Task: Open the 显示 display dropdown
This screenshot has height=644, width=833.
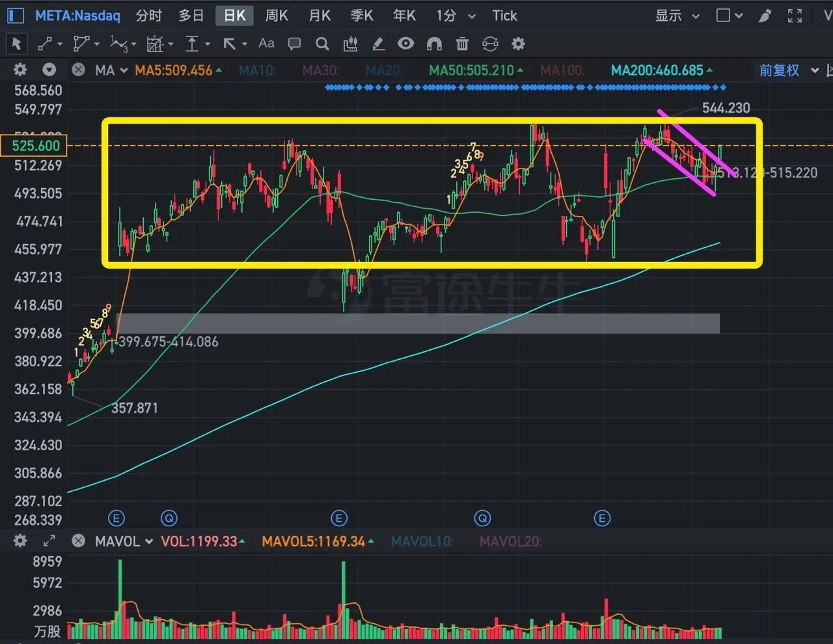Action: pyautogui.click(x=677, y=15)
